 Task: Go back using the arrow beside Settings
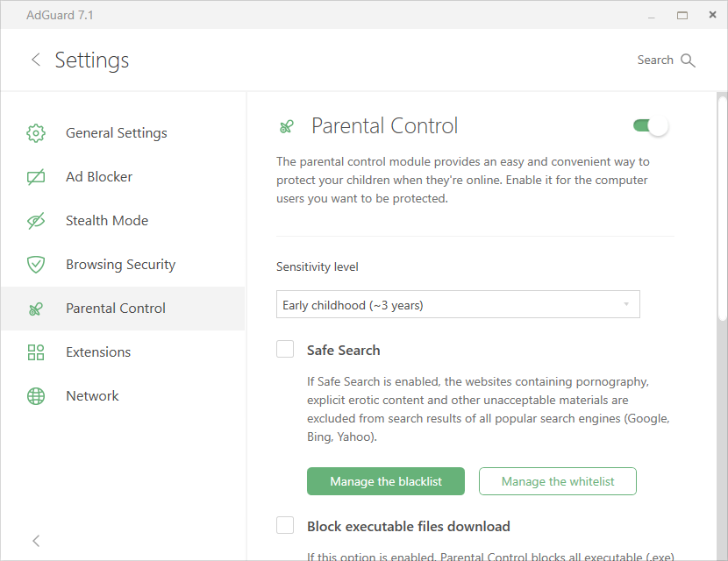click(x=36, y=60)
